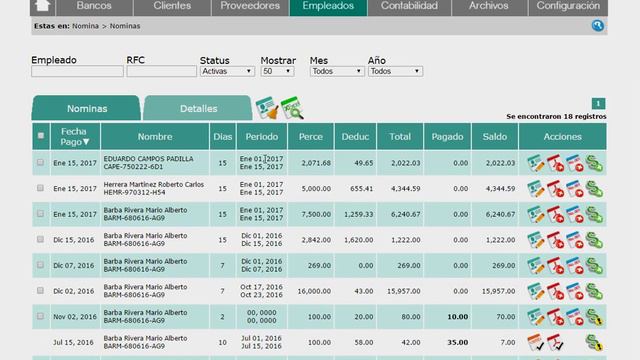Click the pencil edit icon in the Dic 15, 2016 row
The height and width of the screenshot is (360, 640).
pos(536,240)
